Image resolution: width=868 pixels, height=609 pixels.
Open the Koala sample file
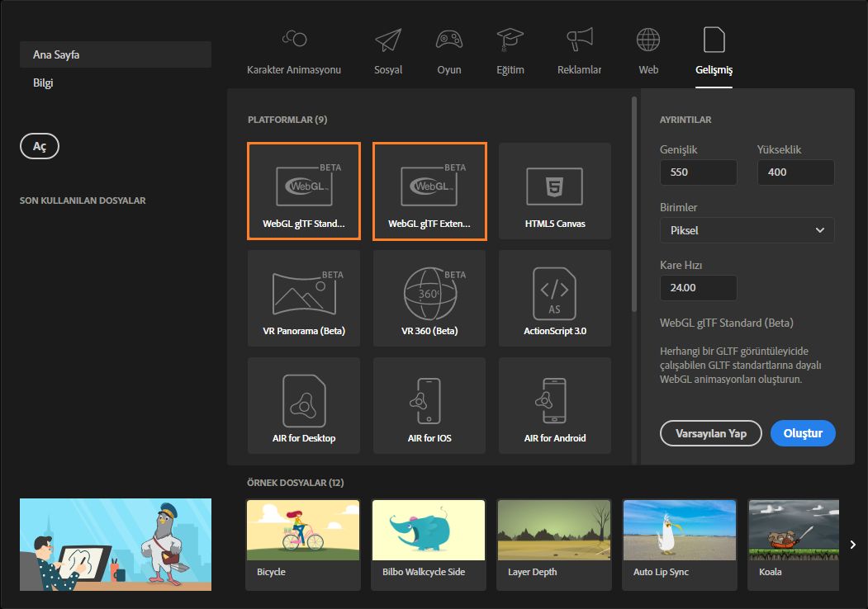tap(794, 545)
